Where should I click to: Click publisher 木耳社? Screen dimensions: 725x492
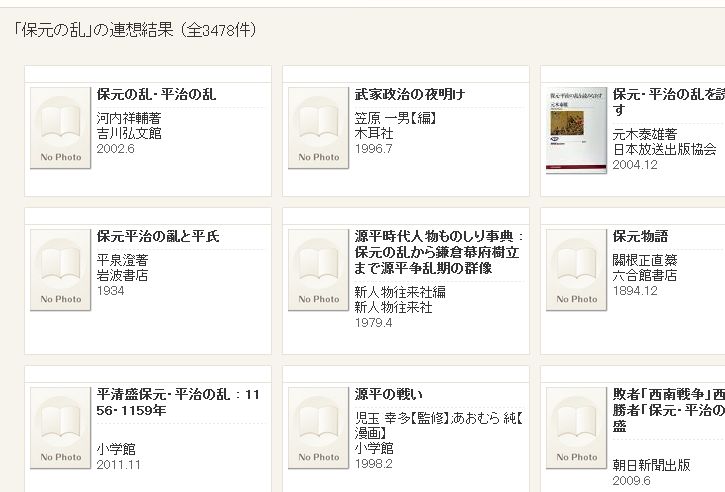pyautogui.click(x=374, y=133)
